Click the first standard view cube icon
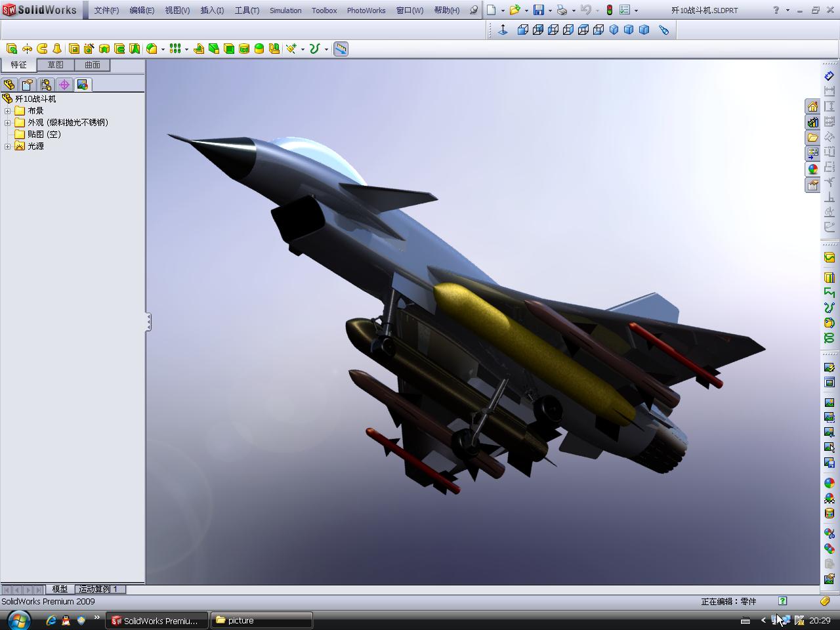The image size is (840, 630). (x=523, y=30)
